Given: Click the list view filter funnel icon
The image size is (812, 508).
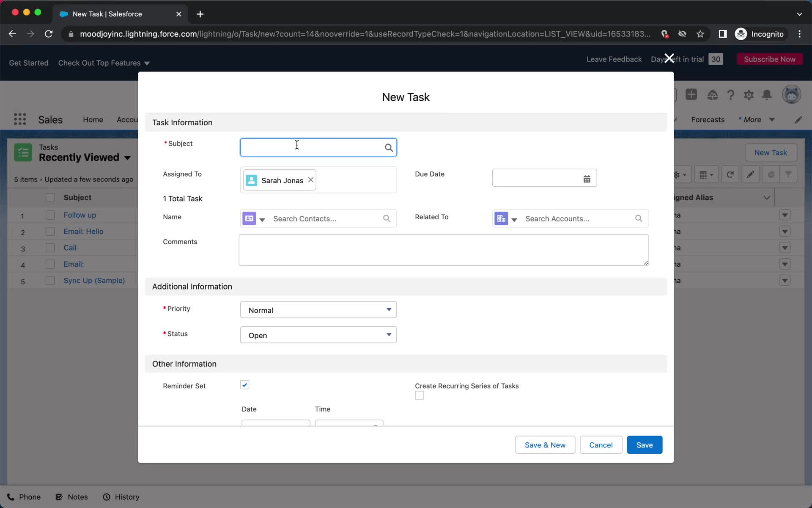Looking at the screenshot, I should pos(788,174).
